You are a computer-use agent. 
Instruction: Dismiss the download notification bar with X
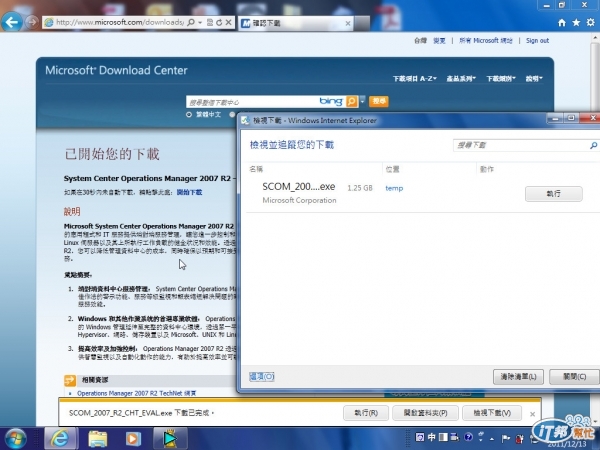[x=532, y=414]
